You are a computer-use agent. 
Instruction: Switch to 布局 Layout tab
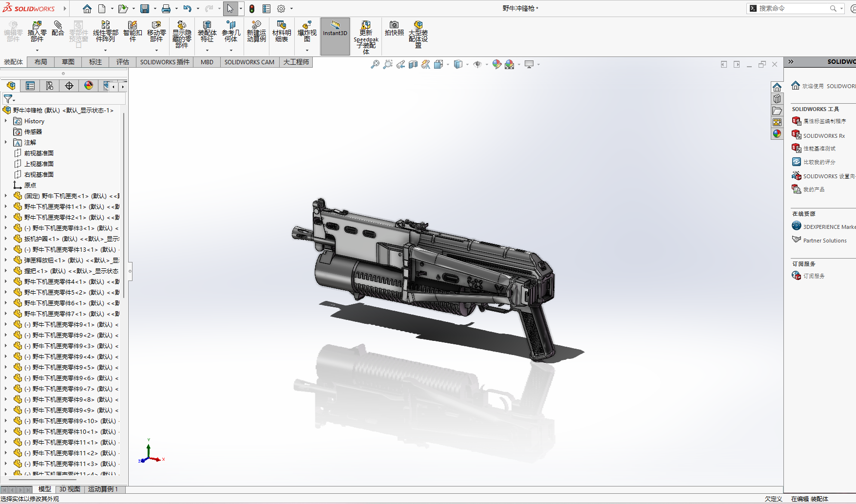41,62
